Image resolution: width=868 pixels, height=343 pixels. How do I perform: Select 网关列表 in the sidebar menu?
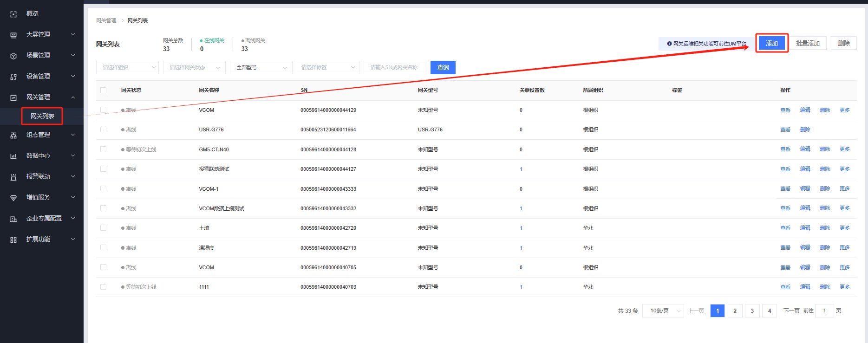click(42, 116)
